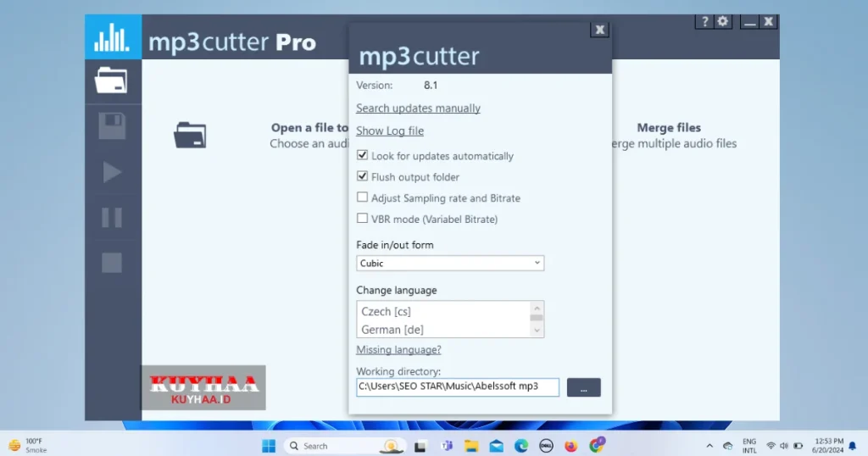
Task: Follow the Missing language? link
Action: click(x=398, y=350)
